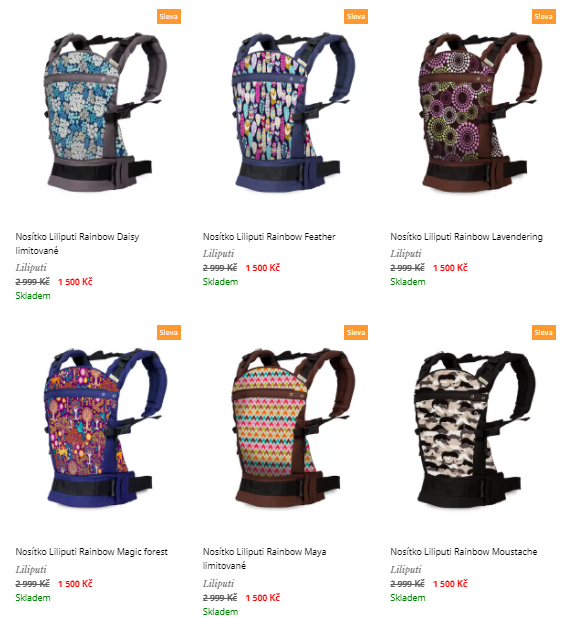Click the Sleva badge on Daisy carrier

[169, 17]
